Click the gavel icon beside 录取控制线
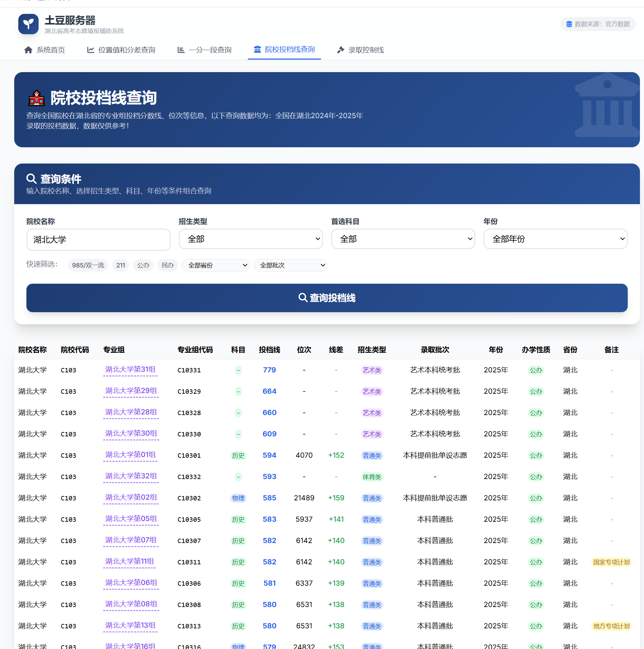 point(341,50)
